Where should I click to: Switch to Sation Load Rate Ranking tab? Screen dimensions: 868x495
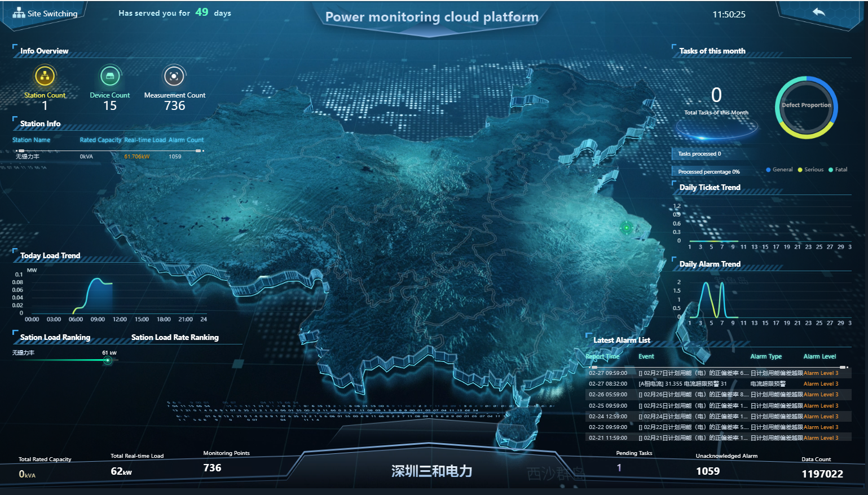click(x=175, y=337)
